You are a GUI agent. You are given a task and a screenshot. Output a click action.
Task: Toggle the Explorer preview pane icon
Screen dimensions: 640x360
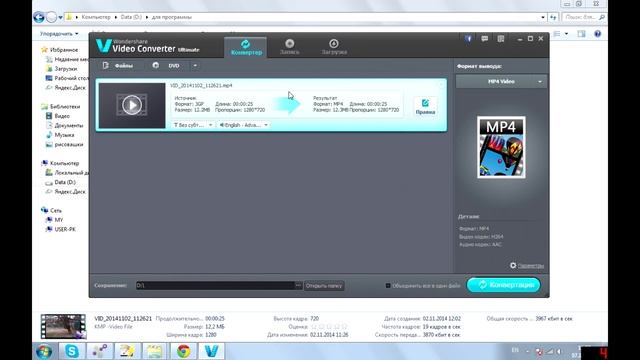[x=581, y=34]
